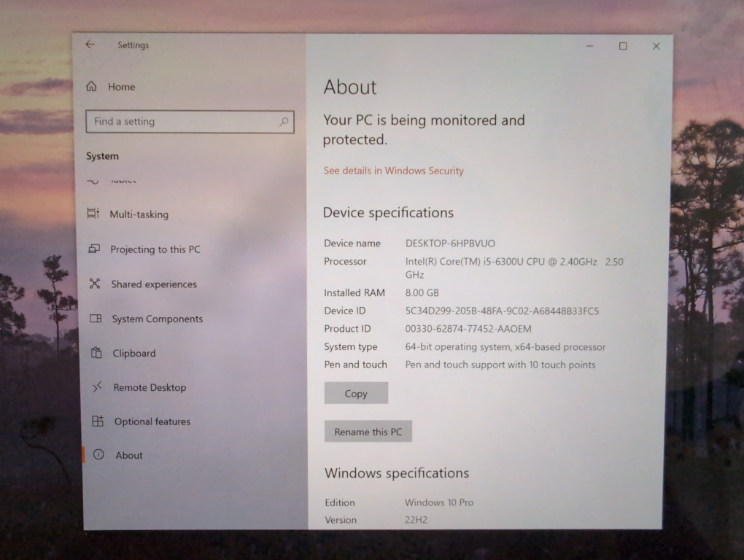
Task: Click the Windows specifications heading
Action: coord(397,472)
